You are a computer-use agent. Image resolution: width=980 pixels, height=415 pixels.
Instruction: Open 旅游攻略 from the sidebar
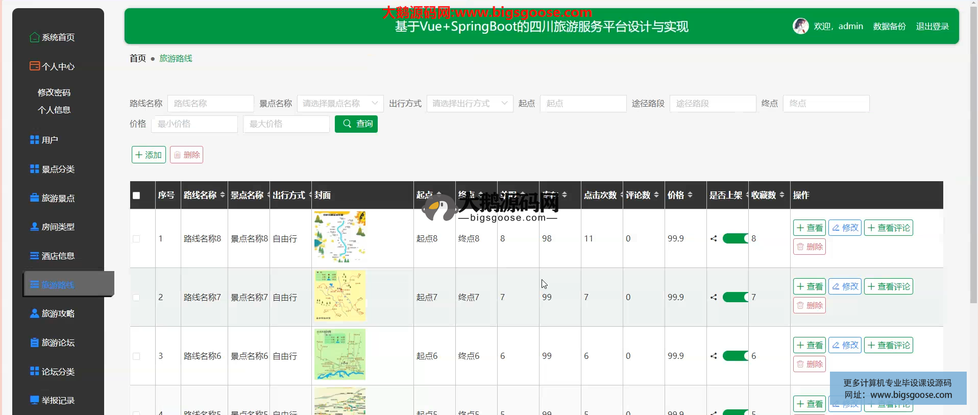click(x=58, y=313)
